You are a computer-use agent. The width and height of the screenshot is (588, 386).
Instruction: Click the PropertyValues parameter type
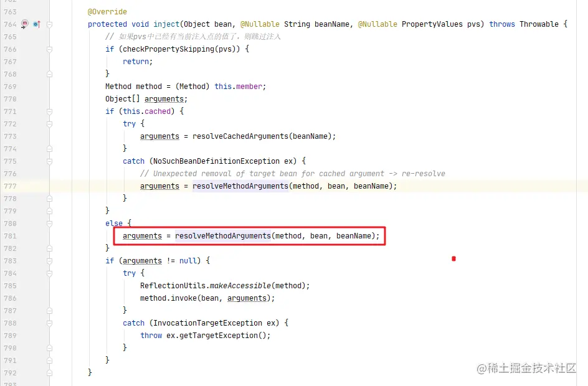(x=432, y=24)
